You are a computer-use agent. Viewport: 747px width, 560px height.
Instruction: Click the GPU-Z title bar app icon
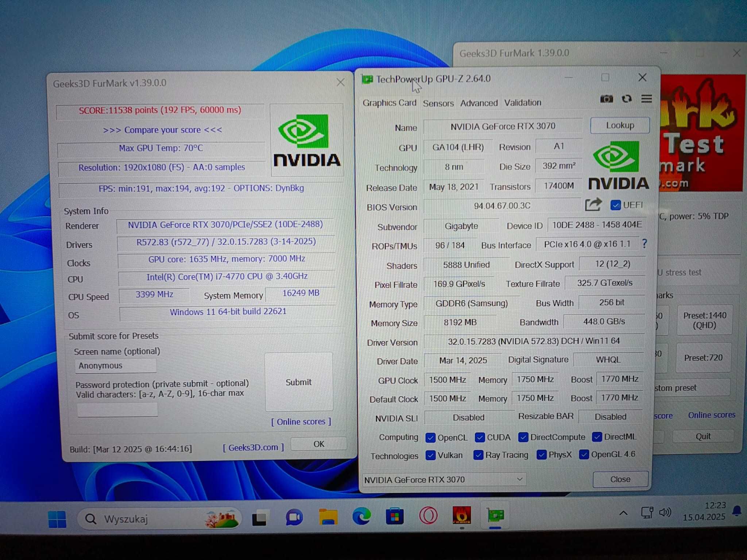(x=367, y=79)
